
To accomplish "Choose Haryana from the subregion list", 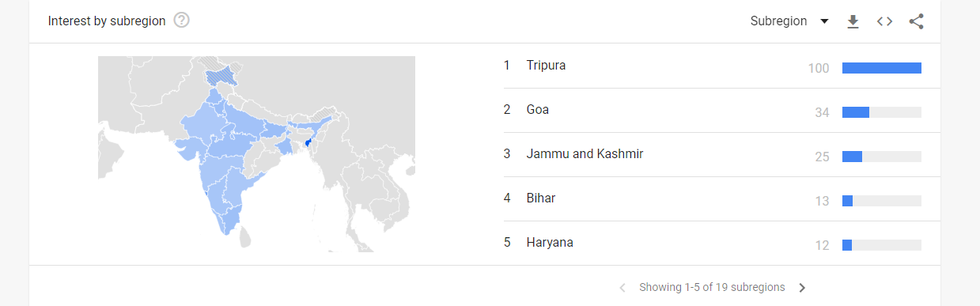I will point(550,242).
